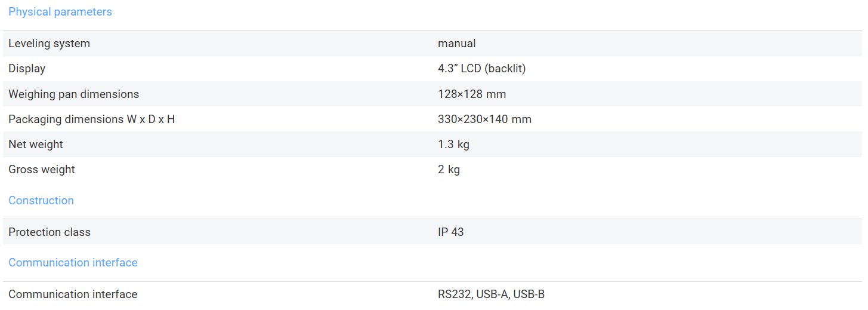
Task: Click the 128×128 mm pan dimension value
Action: click(471, 94)
